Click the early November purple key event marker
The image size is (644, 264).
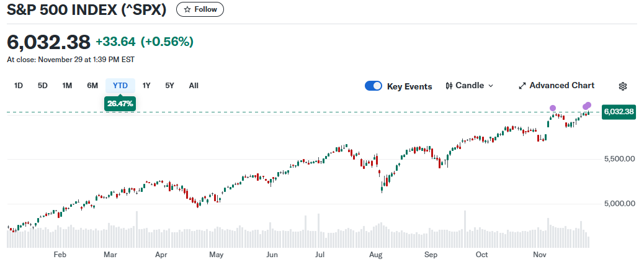pyautogui.click(x=553, y=109)
